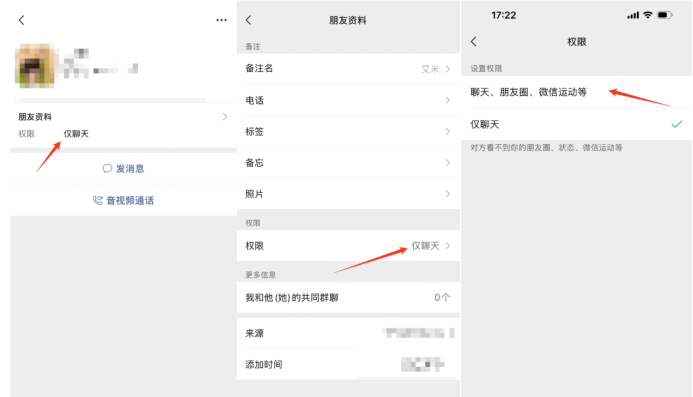This screenshot has width=693, height=397.
Task: Tap the 仅聊天 permission value on profile
Action: (76, 134)
